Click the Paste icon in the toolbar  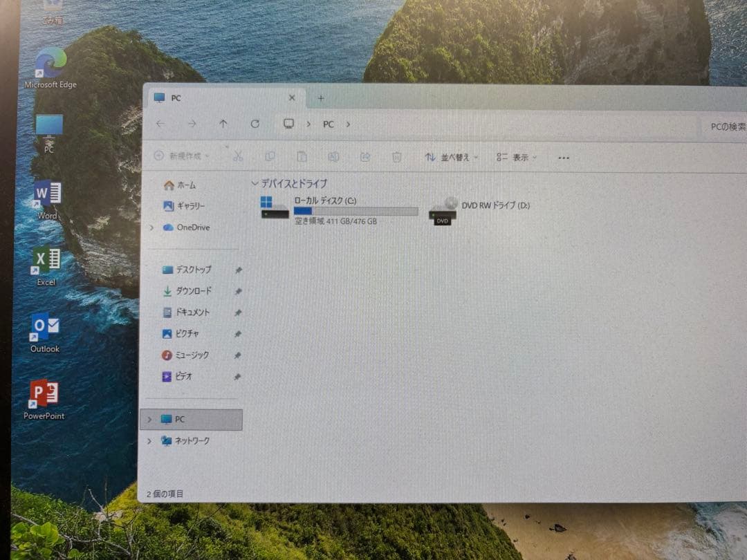click(x=302, y=157)
